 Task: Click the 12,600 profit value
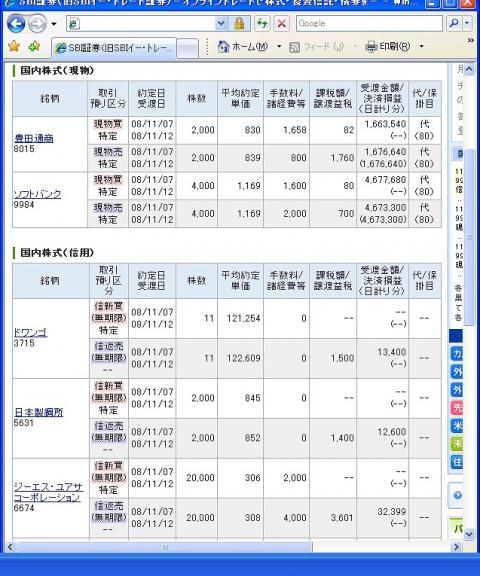(392, 432)
